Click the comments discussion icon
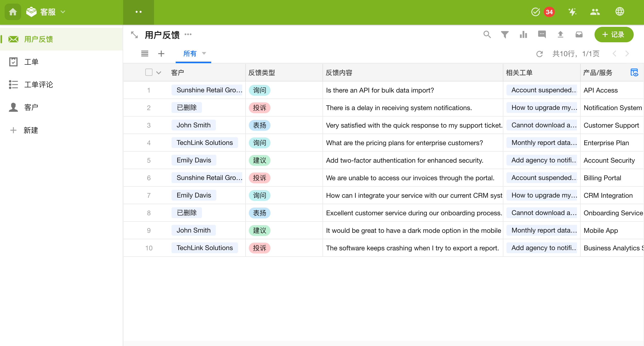 (x=542, y=35)
